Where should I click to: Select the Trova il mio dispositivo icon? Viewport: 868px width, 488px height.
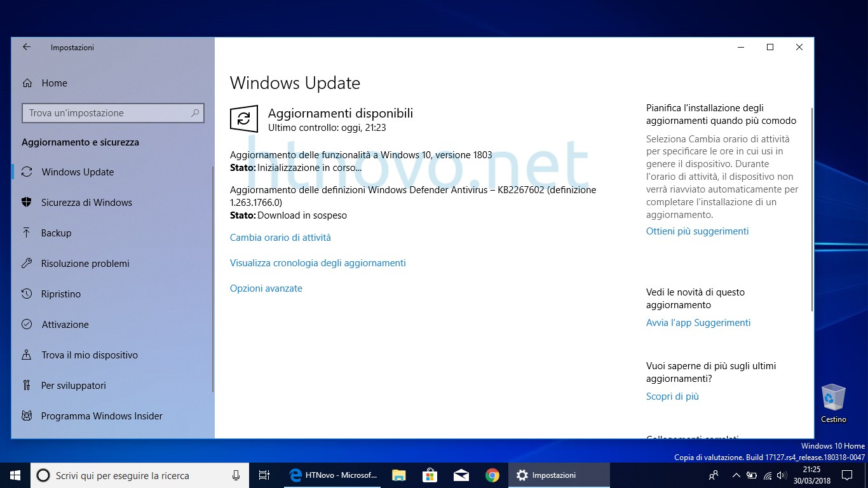pos(26,355)
